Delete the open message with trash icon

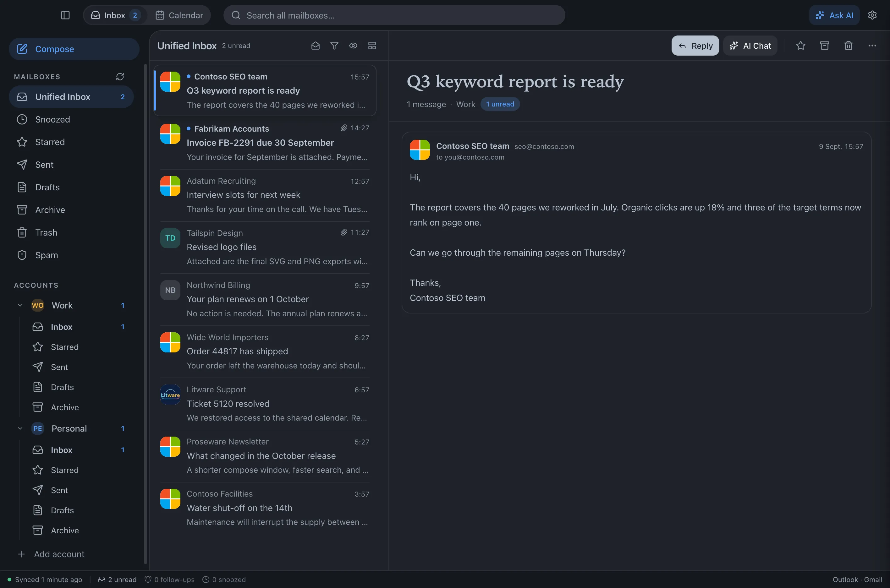848,45
